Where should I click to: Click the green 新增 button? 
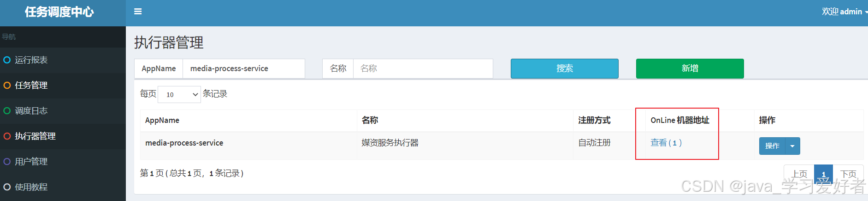coord(690,68)
